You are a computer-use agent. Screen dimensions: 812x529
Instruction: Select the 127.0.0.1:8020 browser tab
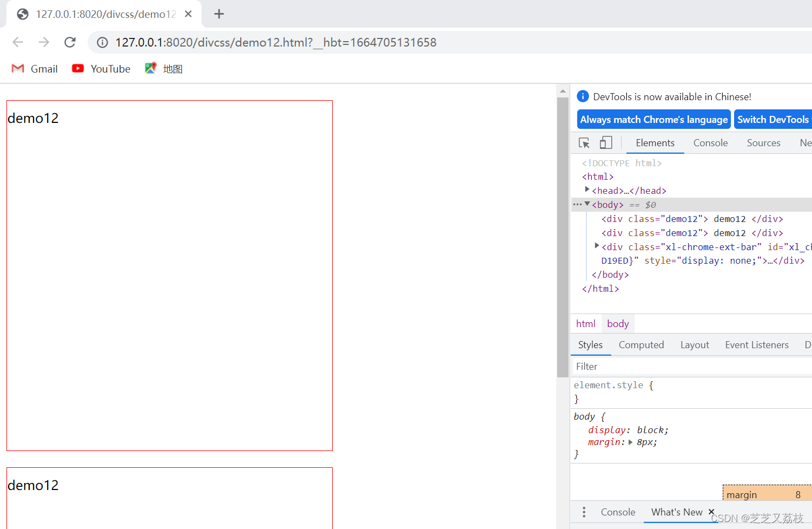(104, 14)
